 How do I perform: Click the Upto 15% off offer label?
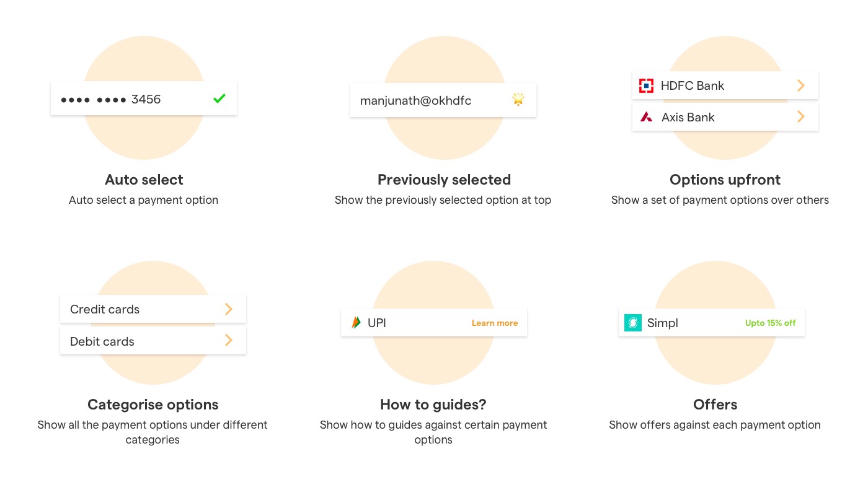pyautogui.click(x=771, y=323)
